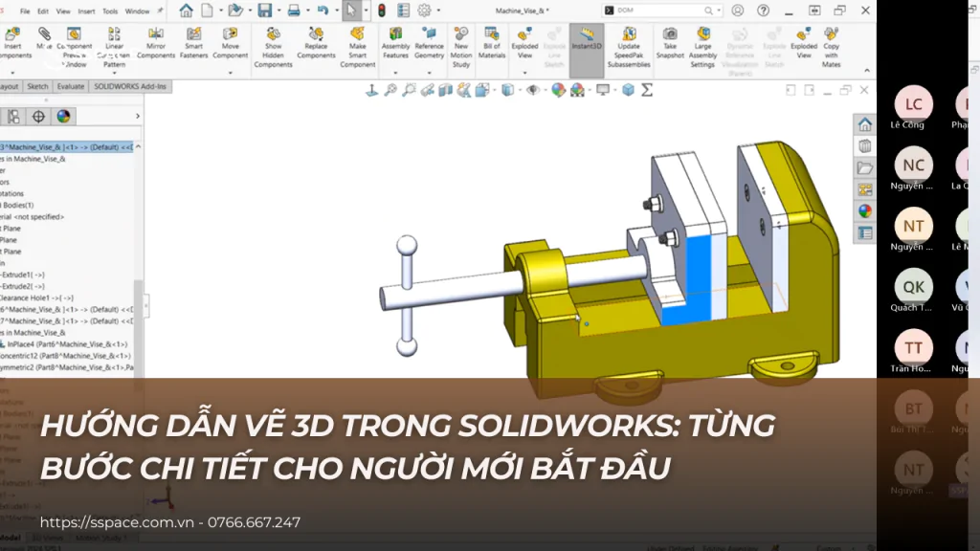The width and height of the screenshot is (980, 551).
Task: Open File Explorer folder in task pane
Action: [x=865, y=168]
